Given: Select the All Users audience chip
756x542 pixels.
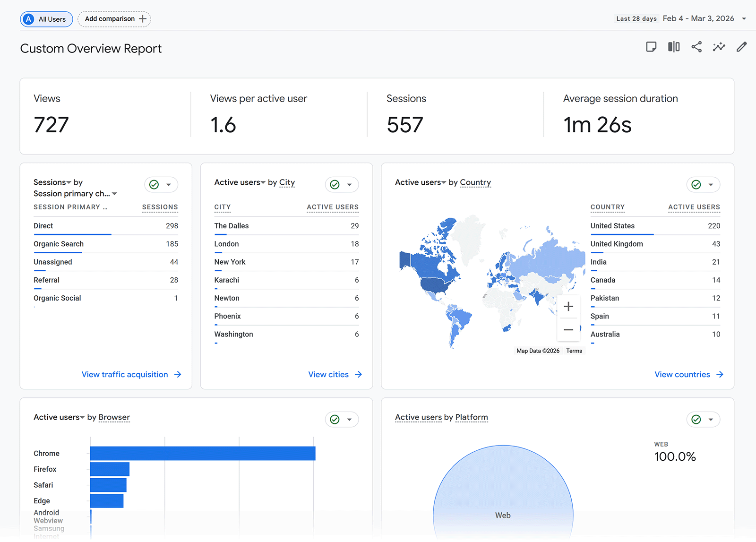Looking at the screenshot, I should click(46, 19).
